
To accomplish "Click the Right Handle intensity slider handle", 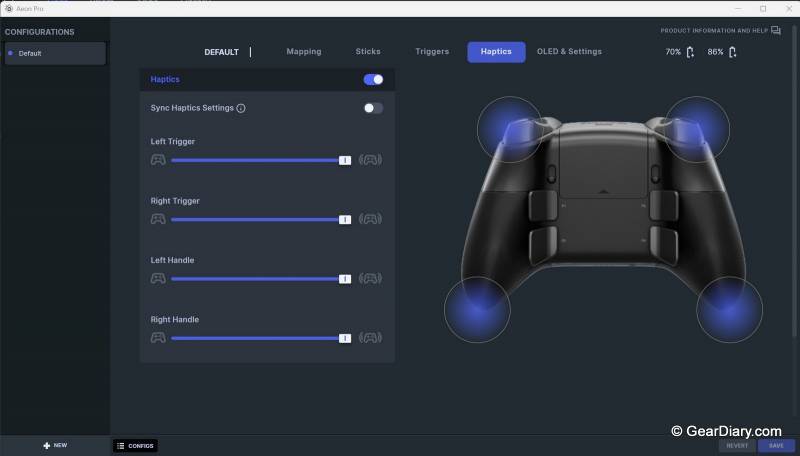I will [345, 338].
